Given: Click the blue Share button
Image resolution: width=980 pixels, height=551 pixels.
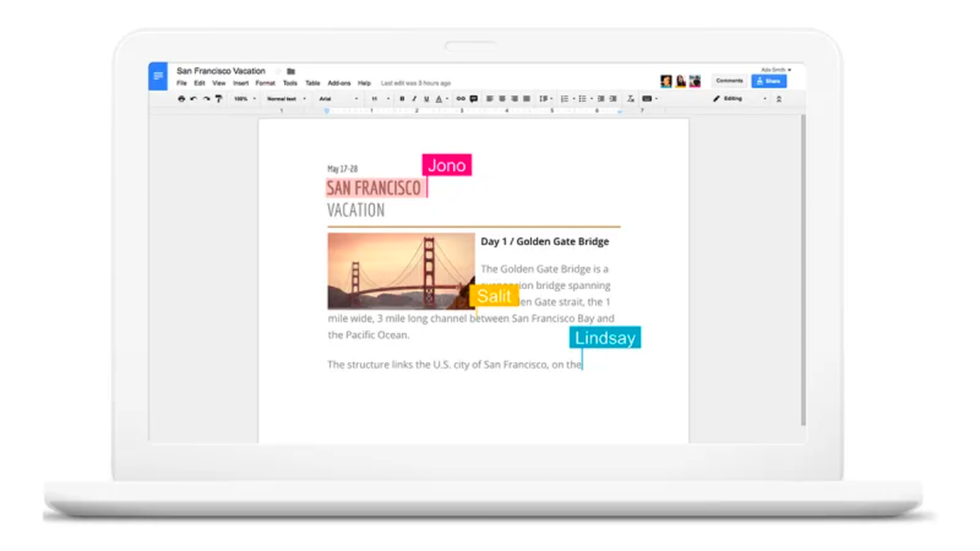Looking at the screenshot, I should pyautogui.click(x=768, y=81).
